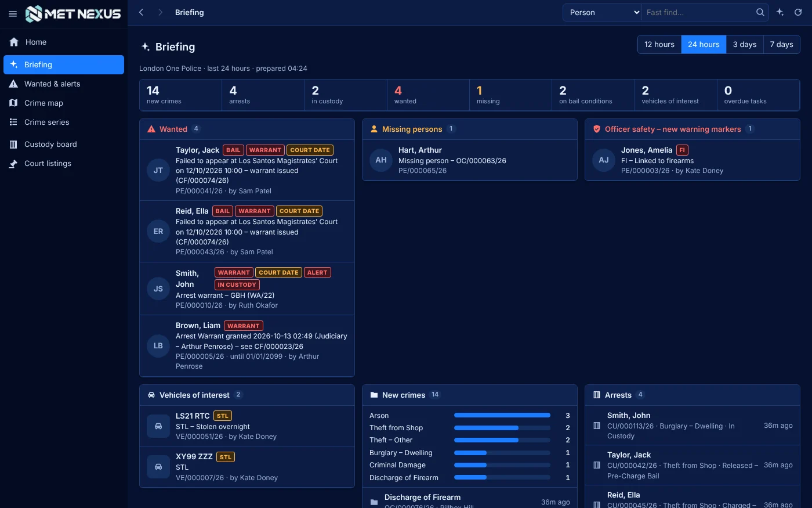Click the JT avatar for Taylor, Jack
The image size is (812, 508).
[x=158, y=170]
